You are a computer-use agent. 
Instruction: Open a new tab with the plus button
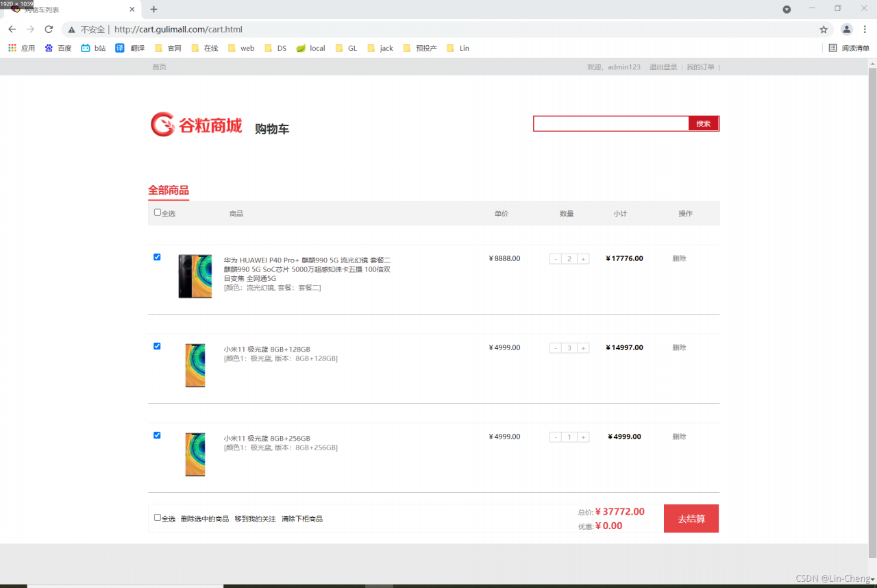(153, 9)
